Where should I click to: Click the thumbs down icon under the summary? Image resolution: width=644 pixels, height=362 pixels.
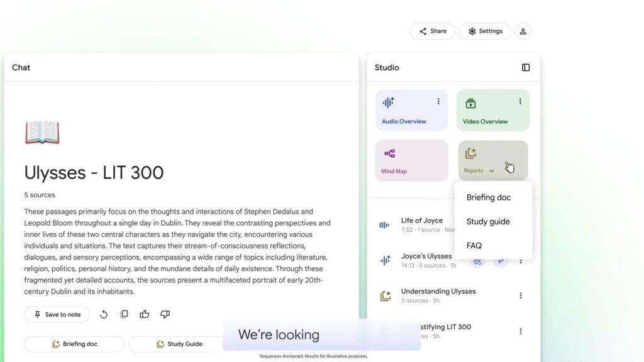click(x=165, y=314)
